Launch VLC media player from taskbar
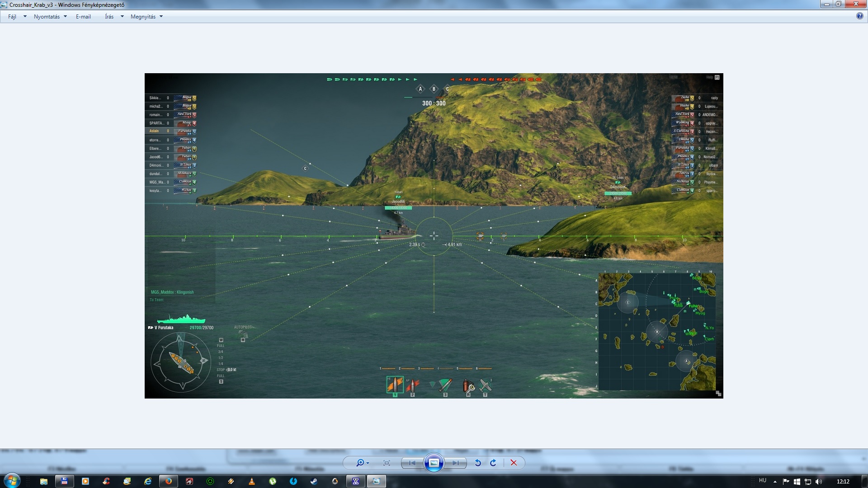The width and height of the screenshot is (868, 488). (x=251, y=481)
